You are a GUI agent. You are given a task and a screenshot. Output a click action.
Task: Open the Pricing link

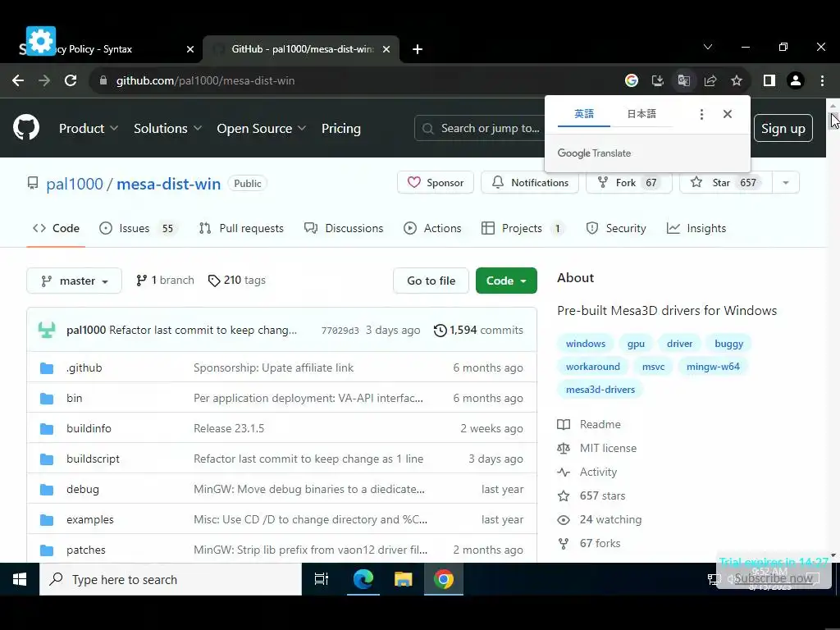[341, 129]
